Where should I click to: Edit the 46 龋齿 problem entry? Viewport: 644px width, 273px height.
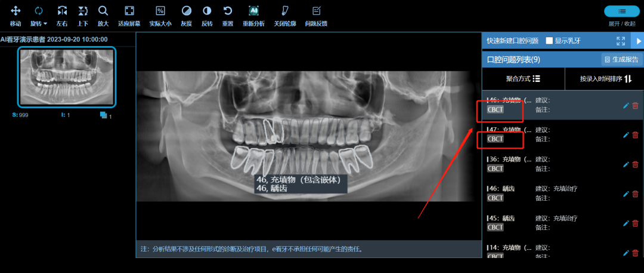pyautogui.click(x=626, y=194)
